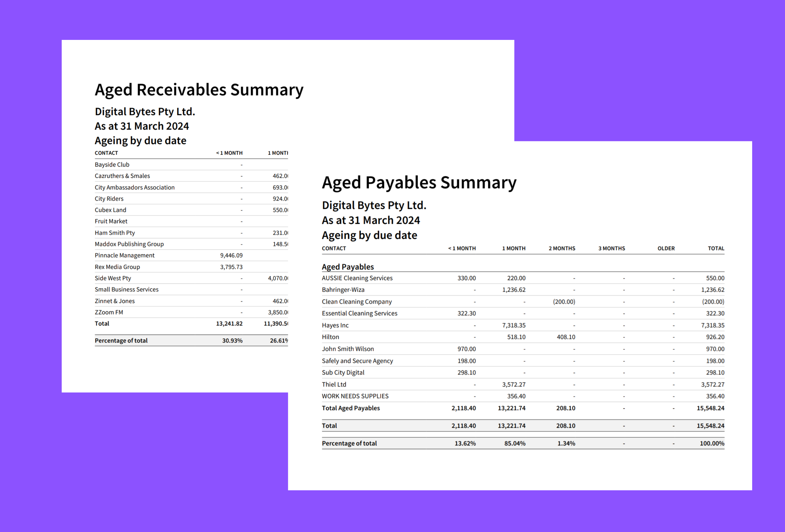
Task: Select the Bayside Club contact row
Action: coord(112,165)
